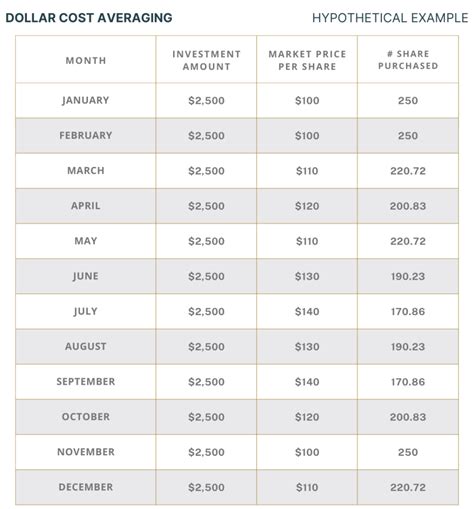Click the DECEMBER row label
This screenshot has height=509, width=474.
click(86, 487)
